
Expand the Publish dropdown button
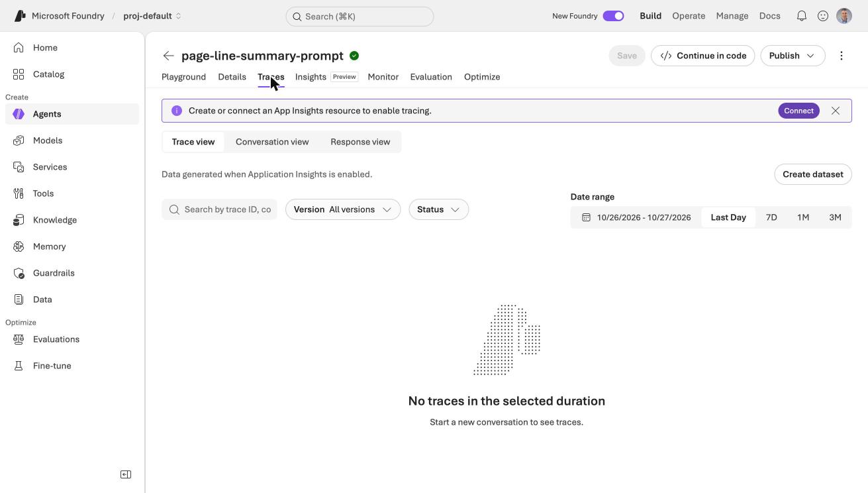(x=793, y=56)
